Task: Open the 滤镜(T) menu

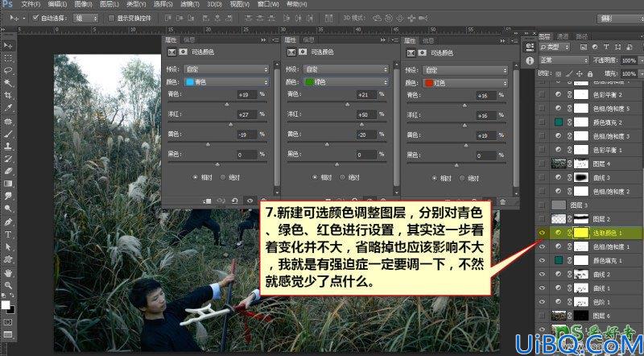Action: [x=189, y=4]
